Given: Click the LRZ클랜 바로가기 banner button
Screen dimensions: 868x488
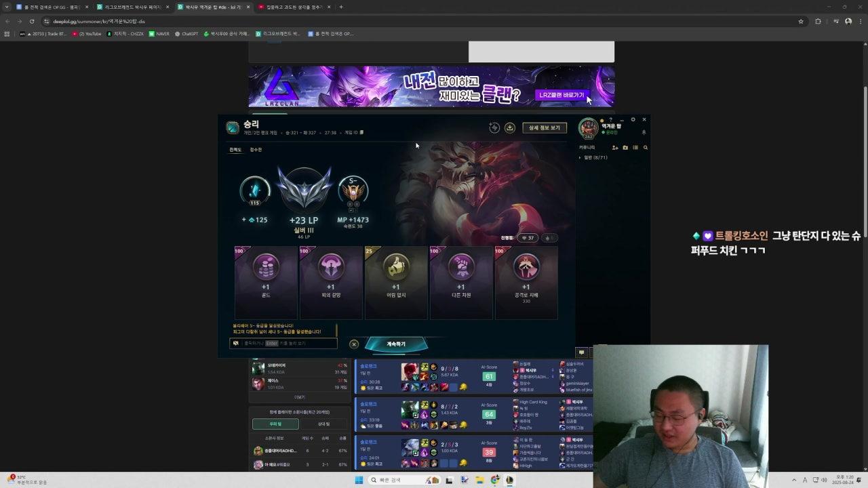Looking at the screenshot, I should [562, 95].
